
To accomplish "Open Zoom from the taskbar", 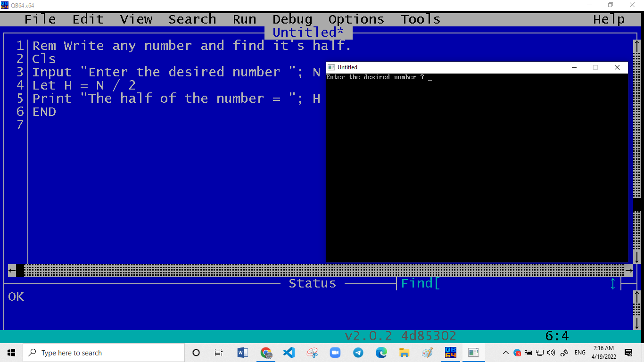I will point(335,353).
